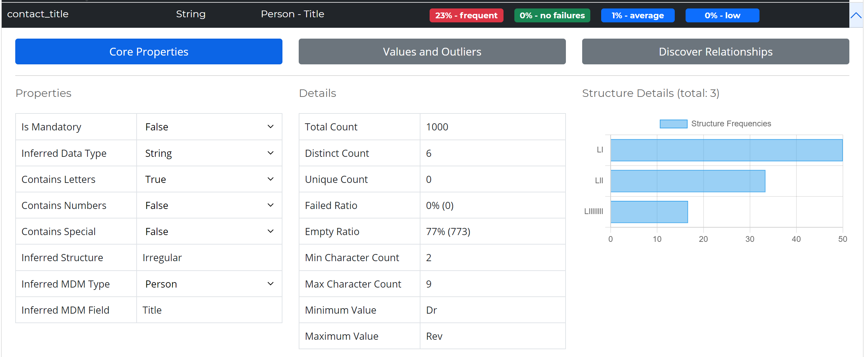Open the Core Properties tab
The width and height of the screenshot is (868, 357).
click(x=149, y=51)
